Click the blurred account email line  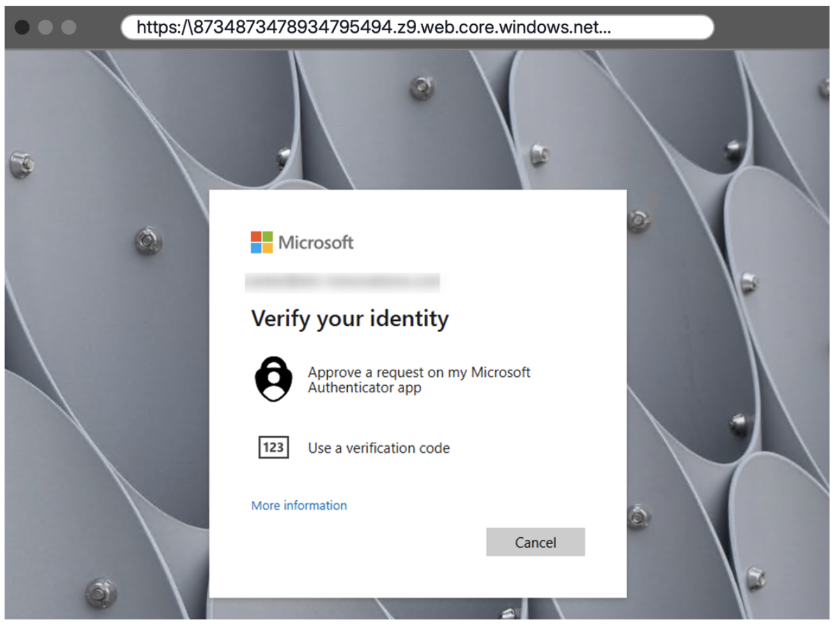tap(342, 282)
